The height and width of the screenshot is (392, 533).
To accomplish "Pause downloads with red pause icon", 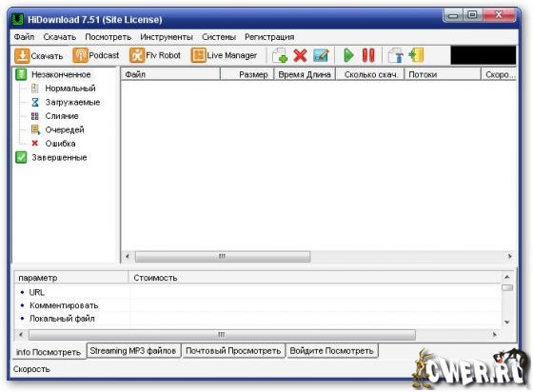I will (368, 55).
